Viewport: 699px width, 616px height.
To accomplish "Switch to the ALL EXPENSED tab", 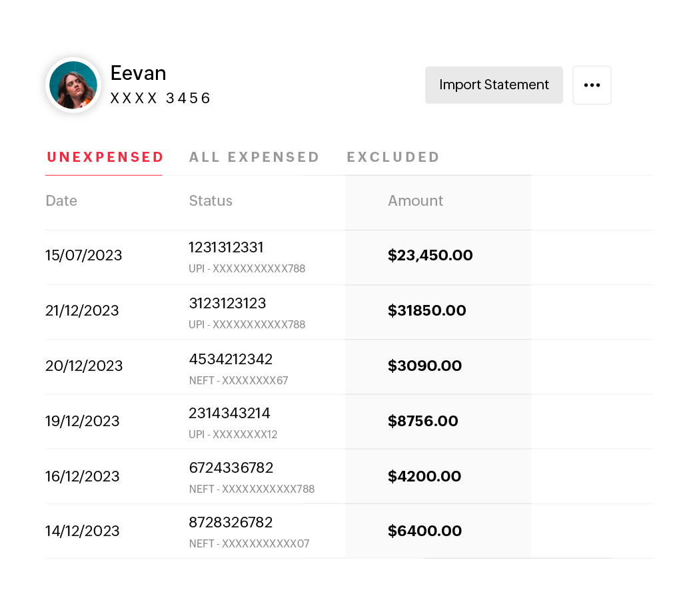I will pos(254,157).
